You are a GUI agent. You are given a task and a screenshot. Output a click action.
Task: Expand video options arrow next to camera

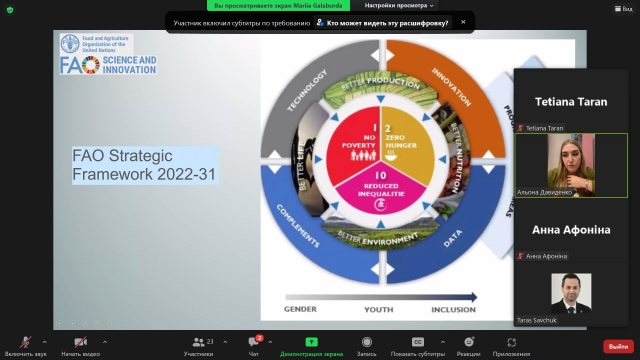pos(104,342)
